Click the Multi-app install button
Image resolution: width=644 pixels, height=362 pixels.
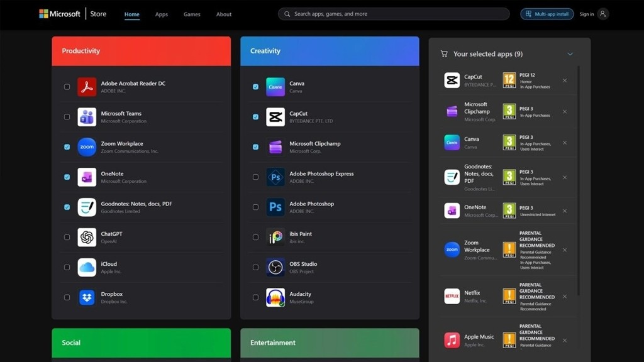(547, 14)
